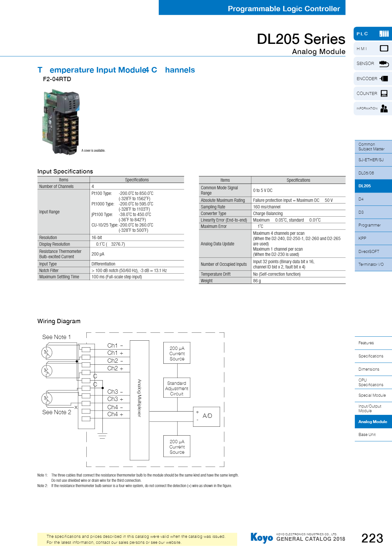Open the D3 tab
Viewport: 392px width, 555px height.
click(373, 212)
